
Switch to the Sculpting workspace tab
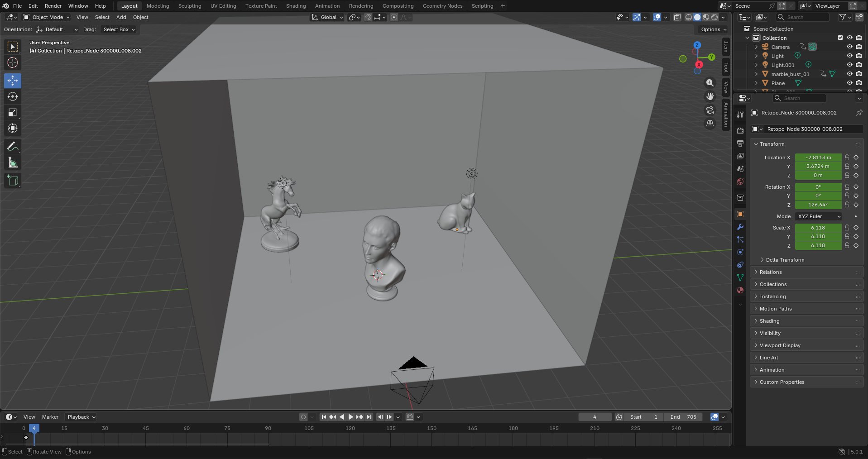tap(189, 6)
